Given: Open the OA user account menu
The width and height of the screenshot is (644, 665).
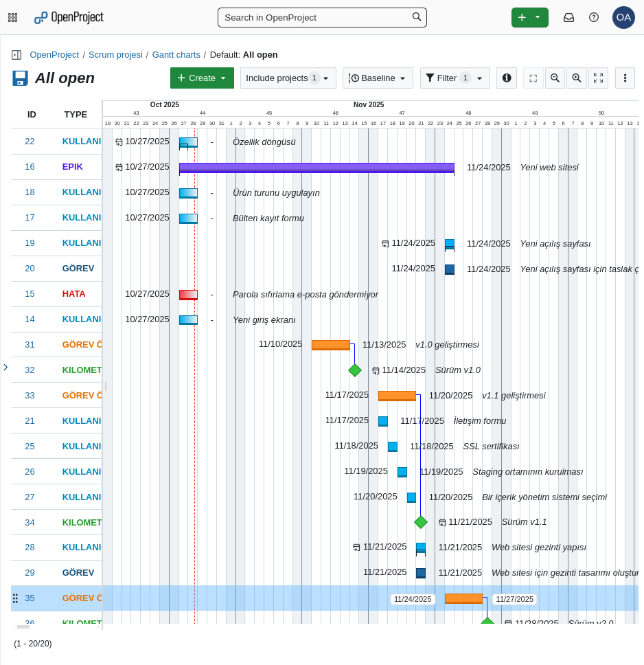Looking at the screenshot, I should click(623, 17).
